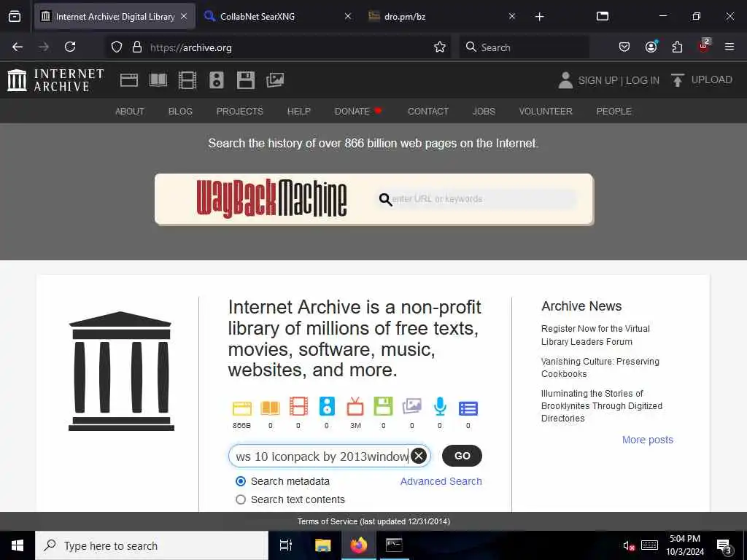747x560 pixels.
Task: Open the Texts book icon in top nav
Action: [158, 80]
